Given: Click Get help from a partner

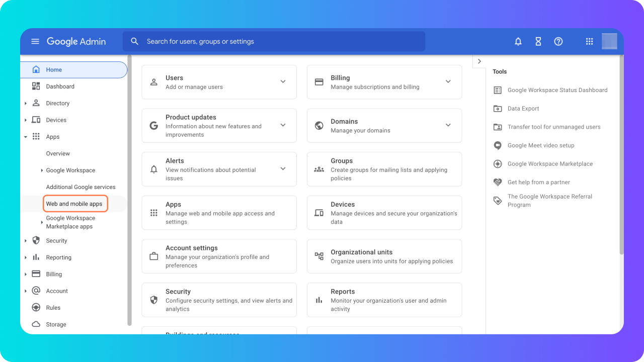Looking at the screenshot, I should click(539, 182).
